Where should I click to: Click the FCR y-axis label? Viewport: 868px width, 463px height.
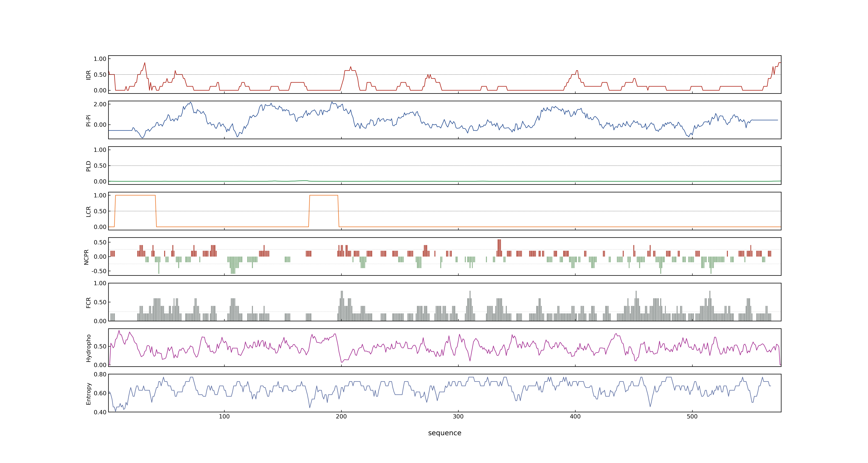coord(89,302)
